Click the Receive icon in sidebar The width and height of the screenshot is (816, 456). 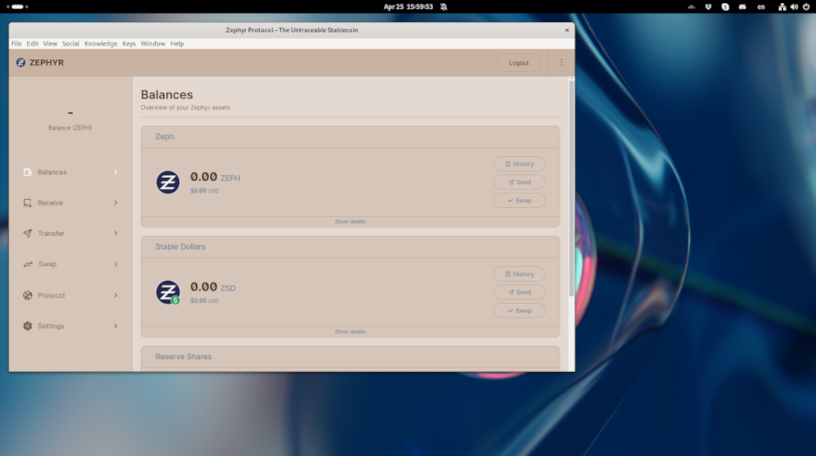pos(28,203)
